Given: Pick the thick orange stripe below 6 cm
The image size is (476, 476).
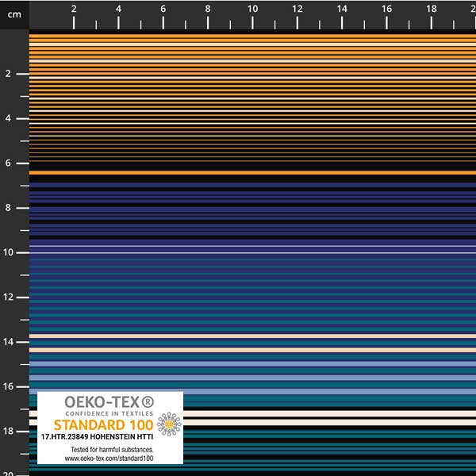Looking at the screenshot, I should [x=252, y=172].
